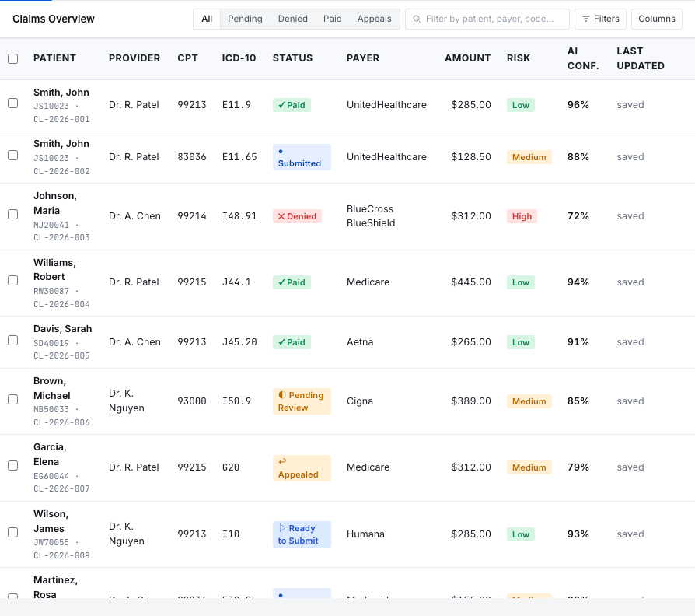Click the Medium risk badge for Brown, Michael
This screenshot has width=695, height=616.
click(529, 401)
